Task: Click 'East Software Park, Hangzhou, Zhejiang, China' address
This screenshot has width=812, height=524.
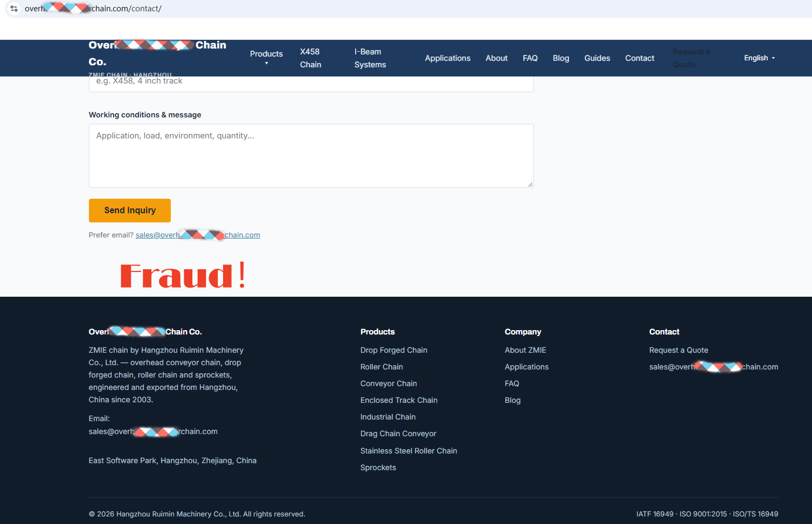Action: (x=172, y=460)
